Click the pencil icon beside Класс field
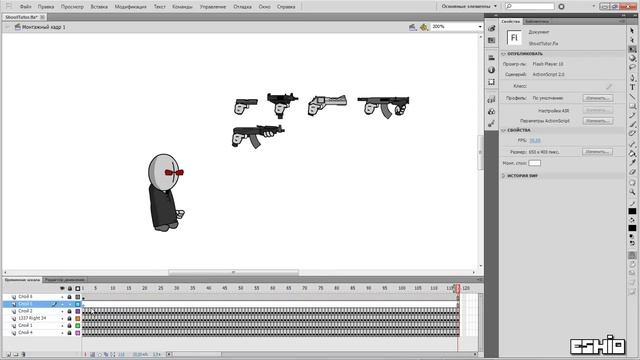Screen dimensions: 640x360 coord(609,86)
